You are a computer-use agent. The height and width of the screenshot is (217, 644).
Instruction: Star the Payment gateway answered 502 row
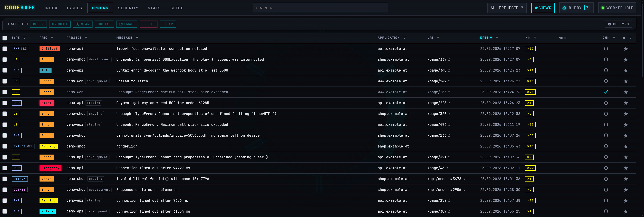pos(626,103)
